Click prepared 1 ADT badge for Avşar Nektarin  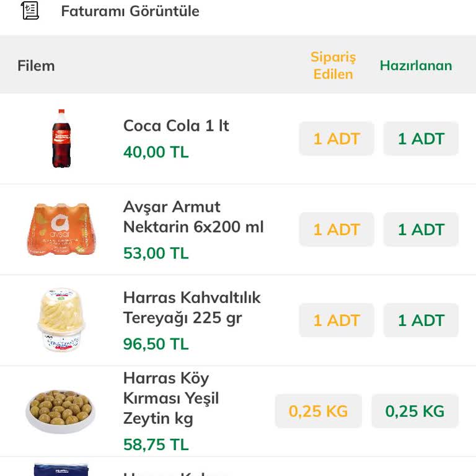click(x=421, y=229)
